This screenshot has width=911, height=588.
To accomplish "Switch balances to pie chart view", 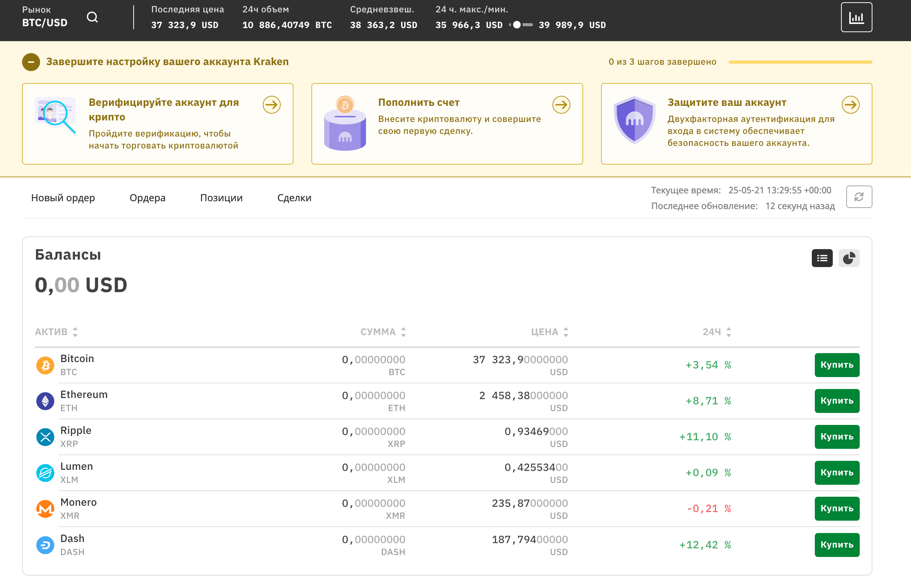I will (849, 258).
